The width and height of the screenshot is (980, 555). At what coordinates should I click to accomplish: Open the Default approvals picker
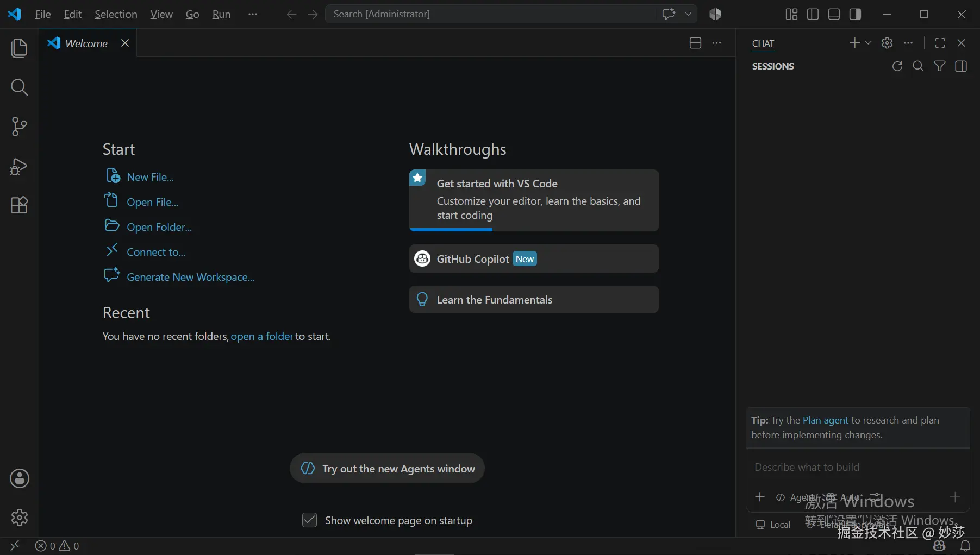848,525
